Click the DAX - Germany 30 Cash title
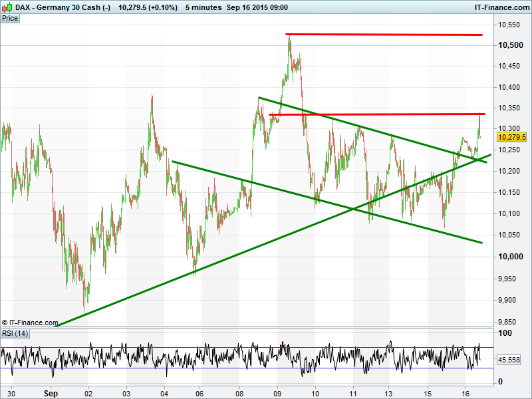Viewport: 532px width, 399px height. (x=63, y=7)
